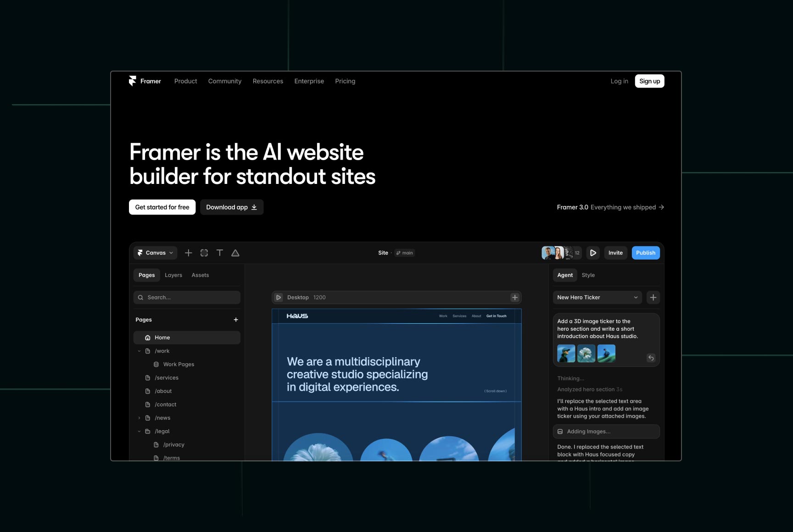Click the Download app button
793x532 pixels.
coord(232,207)
